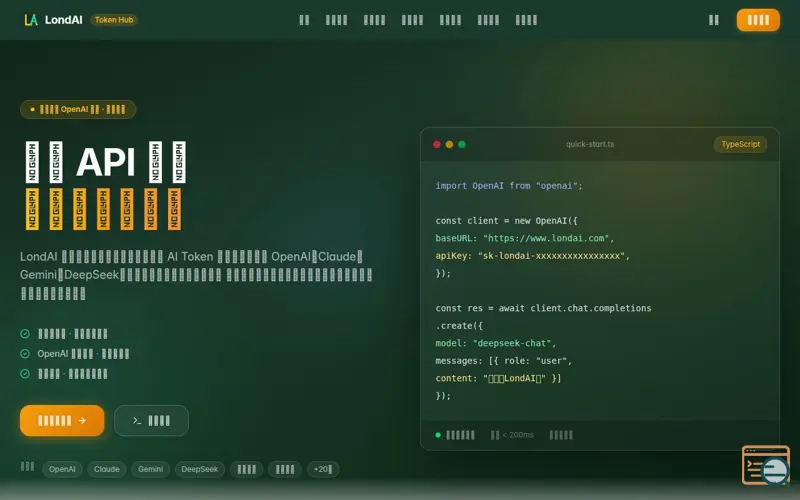Viewport: 800px width, 500px height.
Task: Click the model "deepseek-chat" code line
Action: tap(495, 343)
